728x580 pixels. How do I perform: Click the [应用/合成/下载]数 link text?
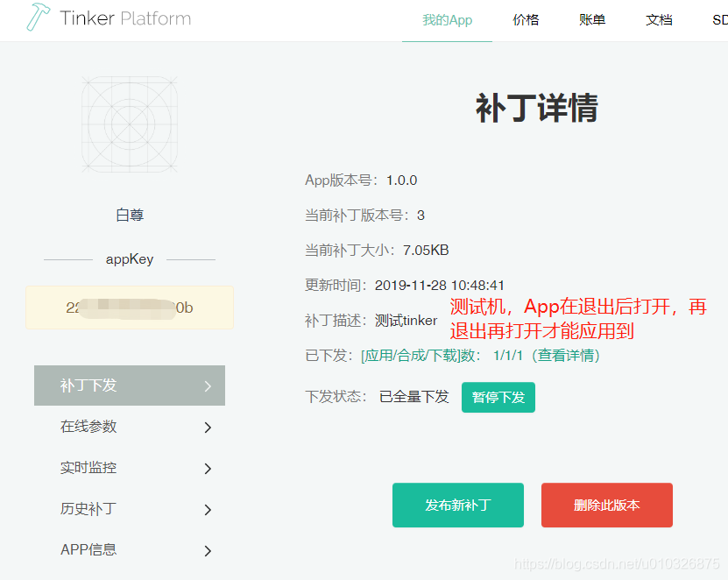click(x=421, y=356)
